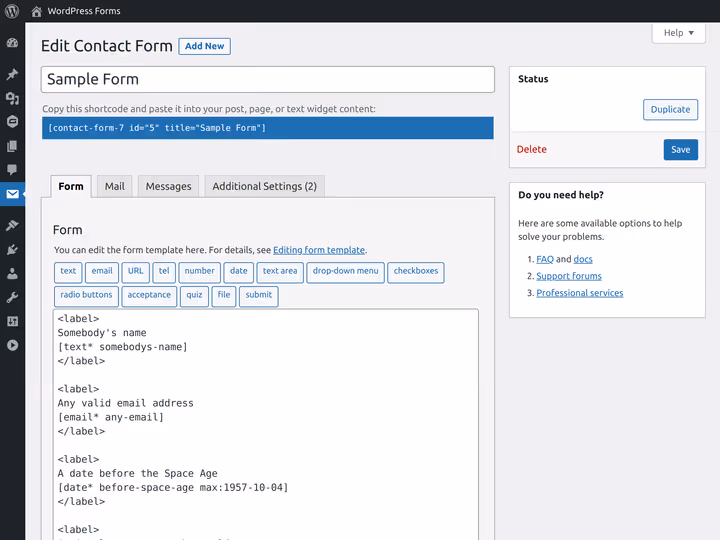Open the Users sidebar icon
The height and width of the screenshot is (540, 720).
click(x=12, y=274)
